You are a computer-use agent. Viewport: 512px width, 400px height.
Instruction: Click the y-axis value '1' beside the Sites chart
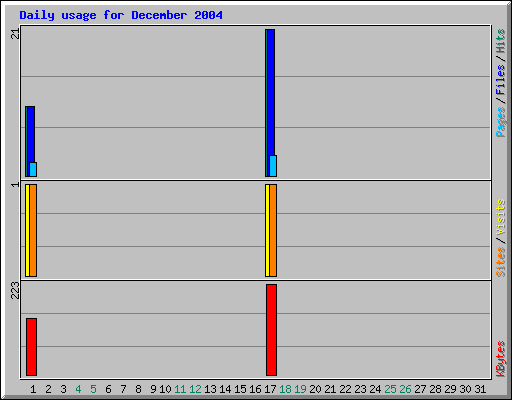[x=15, y=184]
